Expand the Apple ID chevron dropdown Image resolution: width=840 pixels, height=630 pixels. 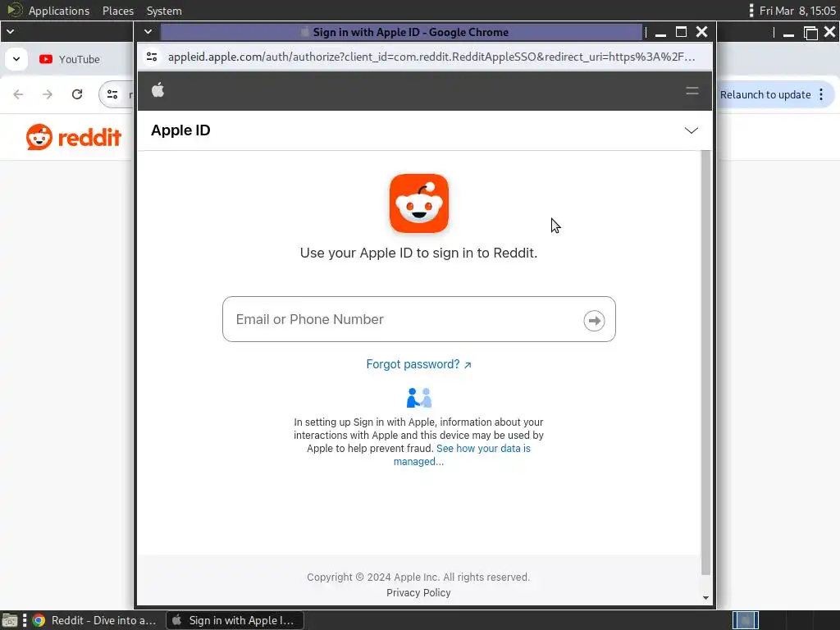(691, 130)
